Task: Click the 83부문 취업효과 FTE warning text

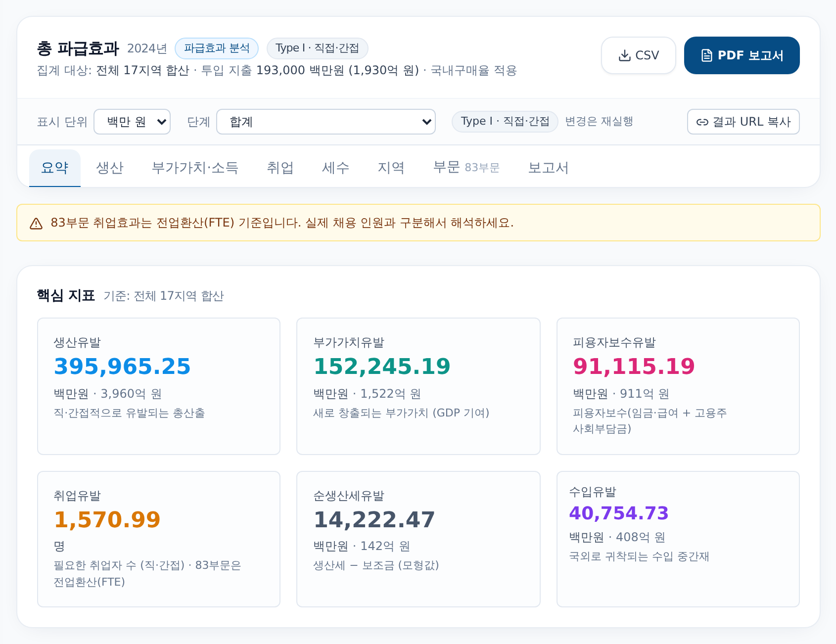Action: pyautogui.click(x=282, y=223)
